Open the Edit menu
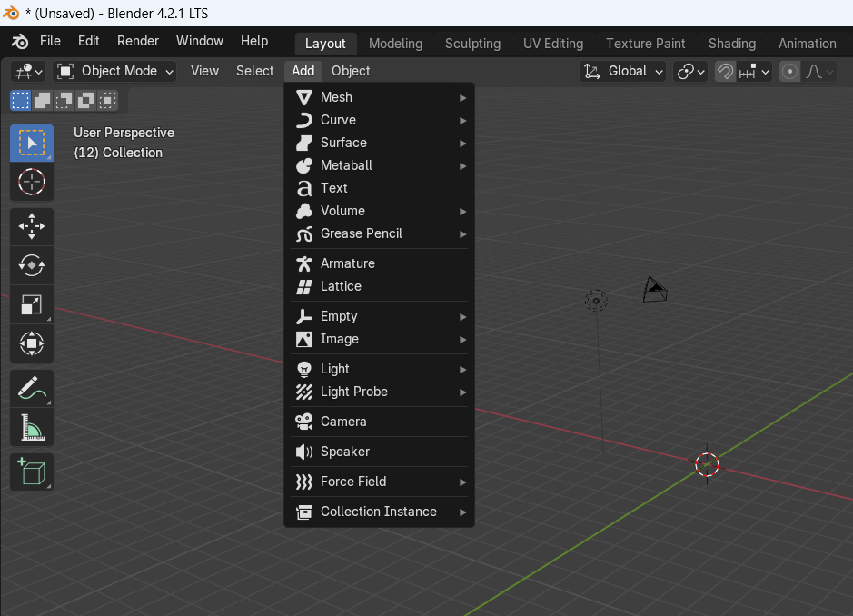This screenshot has height=616, width=853. (x=89, y=42)
